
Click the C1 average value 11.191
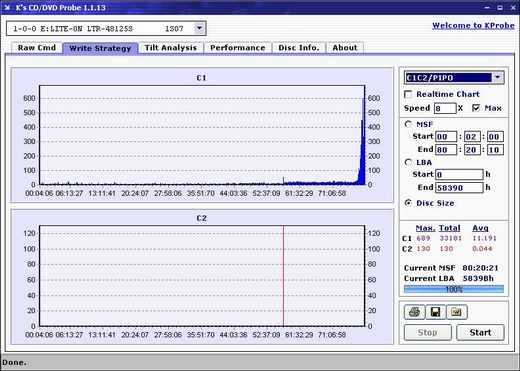click(484, 238)
